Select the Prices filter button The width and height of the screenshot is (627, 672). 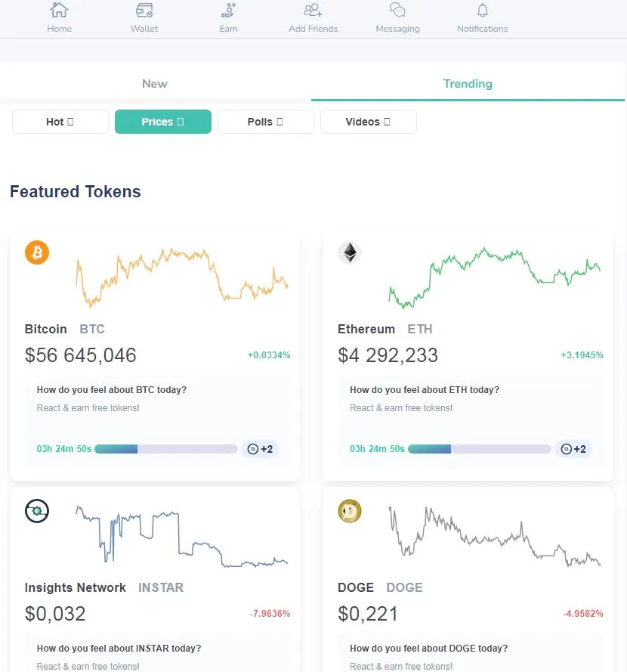pos(163,122)
